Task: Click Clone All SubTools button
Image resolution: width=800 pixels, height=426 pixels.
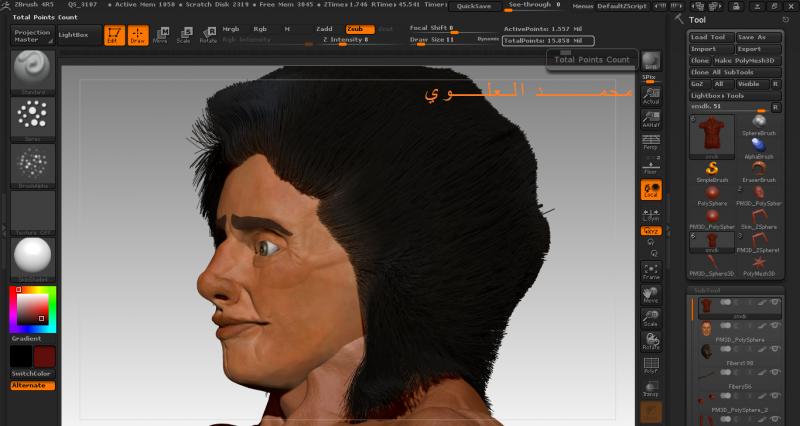Action: pyautogui.click(x=735, y=72)
